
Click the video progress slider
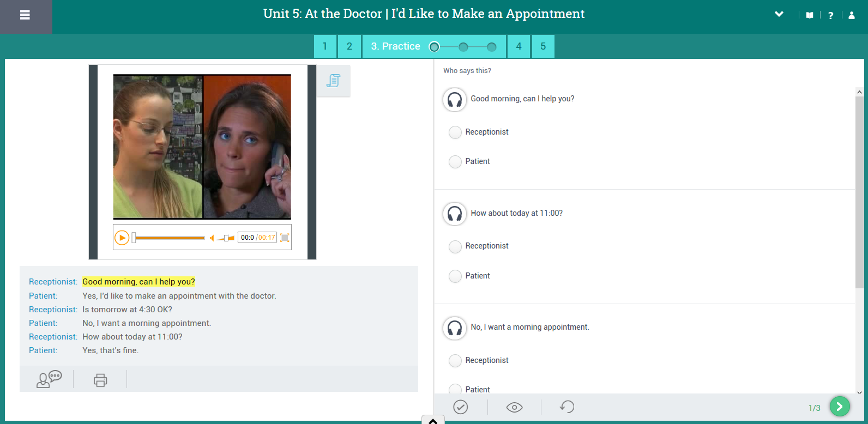pyautogui.click(x=168, y=238)
